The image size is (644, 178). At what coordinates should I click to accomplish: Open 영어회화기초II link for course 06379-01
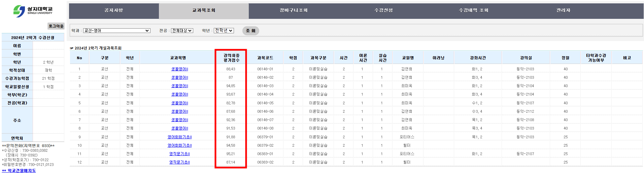coord(179,137)
